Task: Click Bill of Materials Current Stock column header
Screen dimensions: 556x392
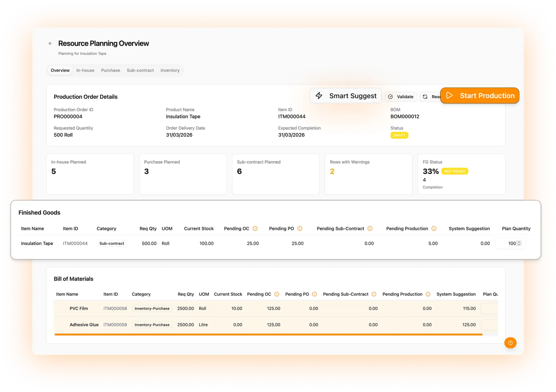Action: tap(228, 294)
